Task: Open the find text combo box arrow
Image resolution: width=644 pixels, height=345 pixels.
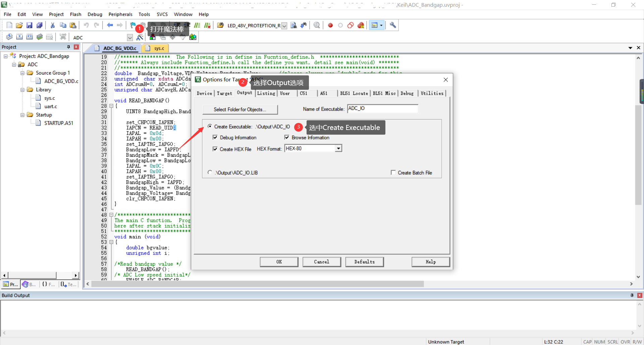Action: pyautogui.click(x=284, y=26)
